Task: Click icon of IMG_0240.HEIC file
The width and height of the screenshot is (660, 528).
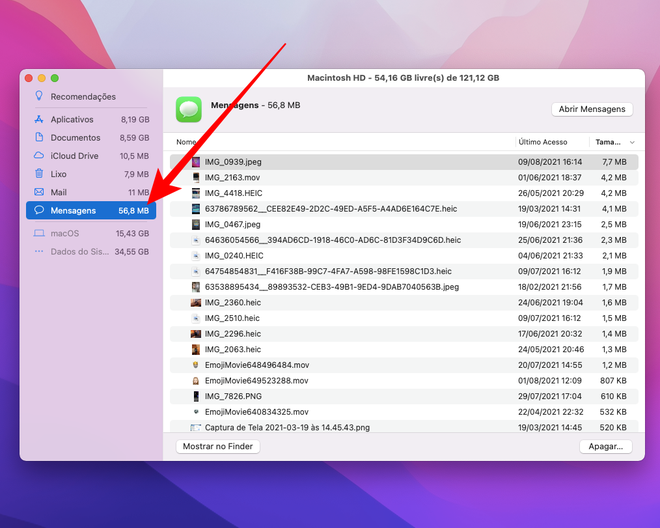Action: click(196, 256)
